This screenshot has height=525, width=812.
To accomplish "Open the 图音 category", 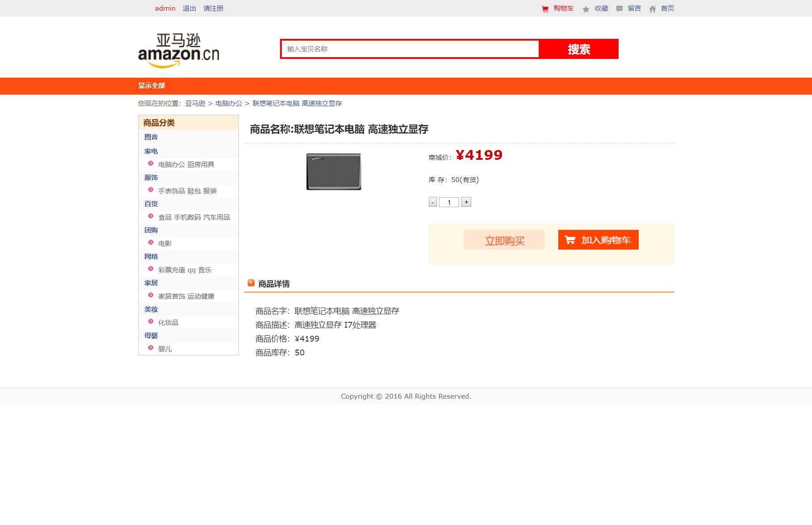I will tap(151, 137).
